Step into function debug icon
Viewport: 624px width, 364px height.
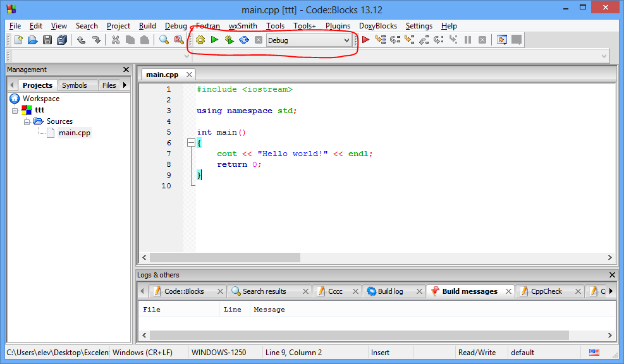click(x=409, y=40)
